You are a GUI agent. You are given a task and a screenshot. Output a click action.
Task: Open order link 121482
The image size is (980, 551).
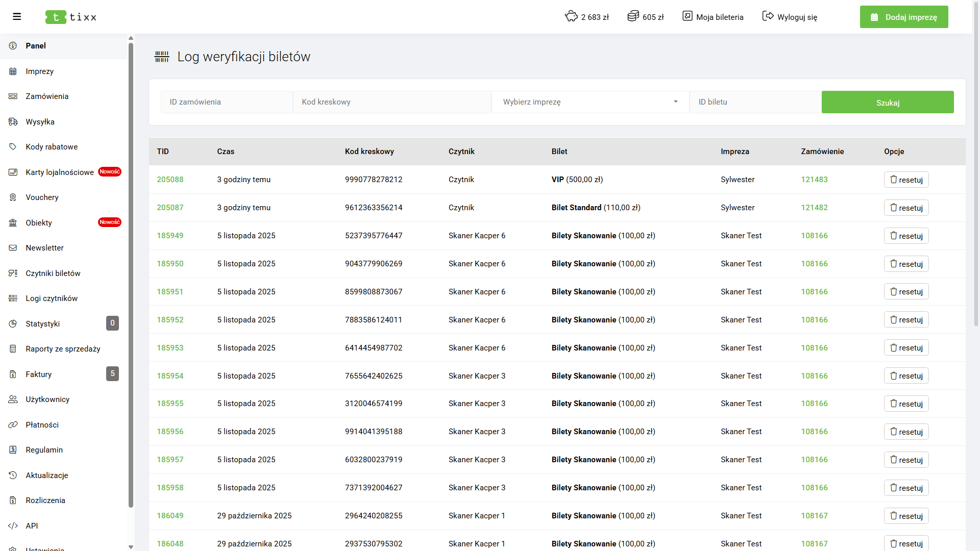click(814, 208)
